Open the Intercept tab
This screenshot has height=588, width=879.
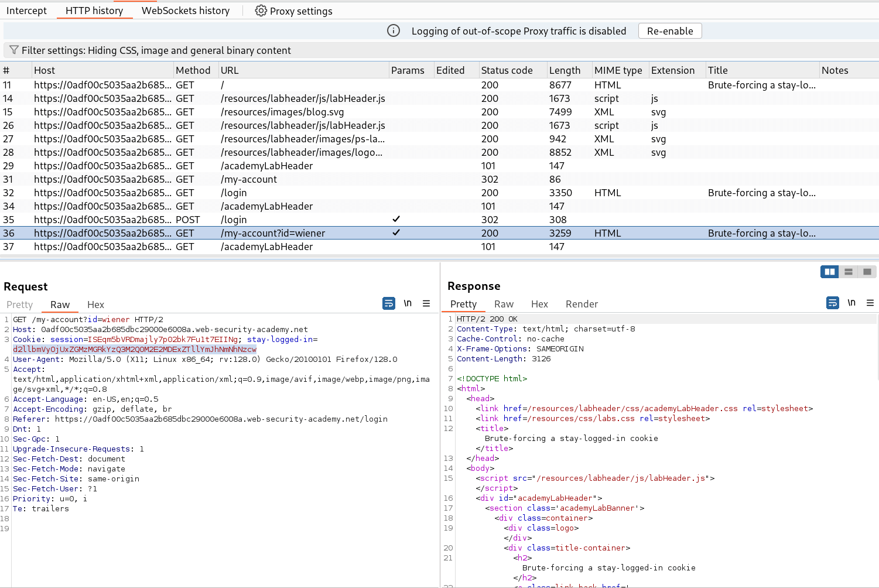tap(26, 11)
